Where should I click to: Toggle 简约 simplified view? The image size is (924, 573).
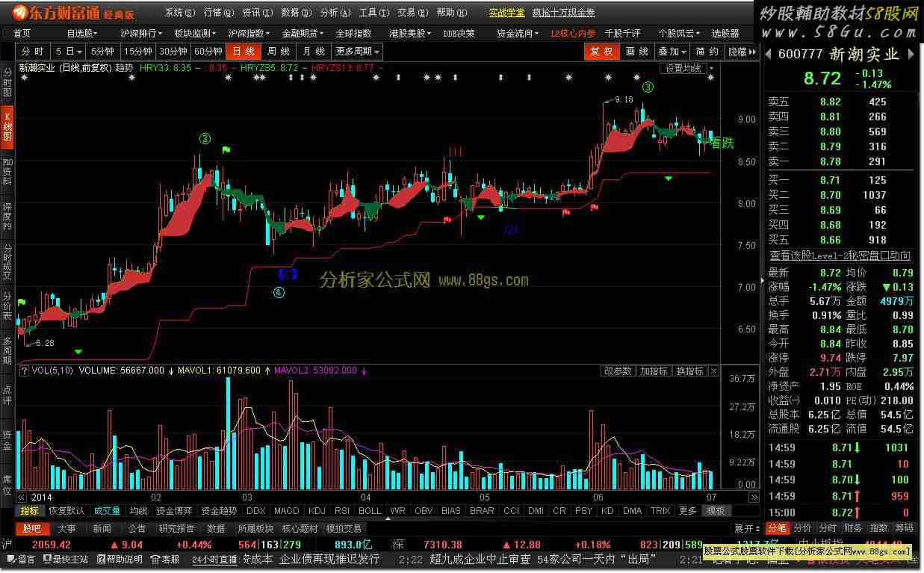(707, 52)
